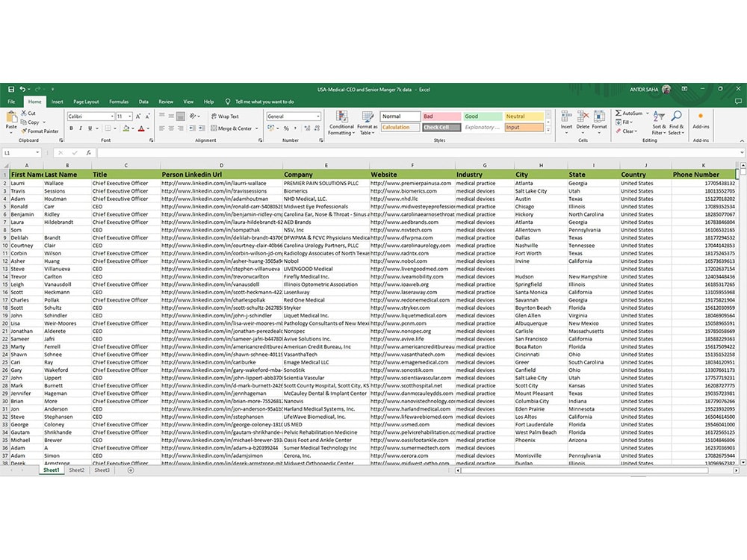Image resolution: width=747 pixels, height=560 pixels.
Task: Apply Comma Style number format
Action: pos(295,128)
